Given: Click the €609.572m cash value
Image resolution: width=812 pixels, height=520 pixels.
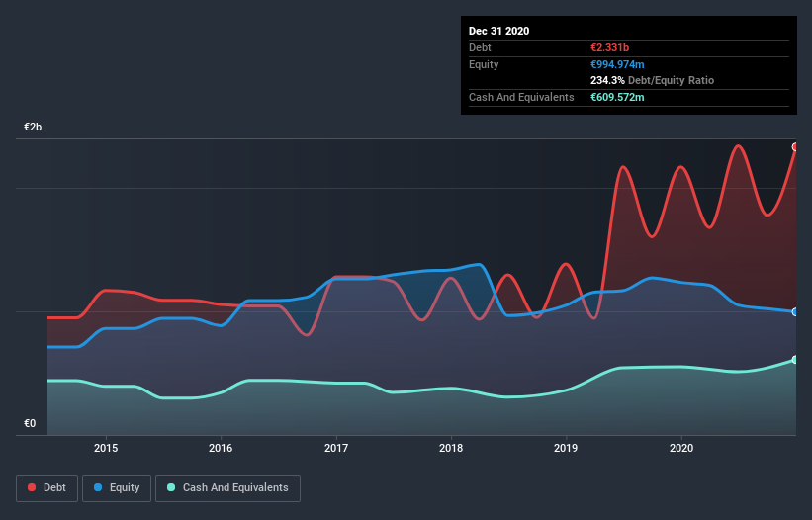Looking at the screenshot, I should pyautogui.click(x=617, y=97).
